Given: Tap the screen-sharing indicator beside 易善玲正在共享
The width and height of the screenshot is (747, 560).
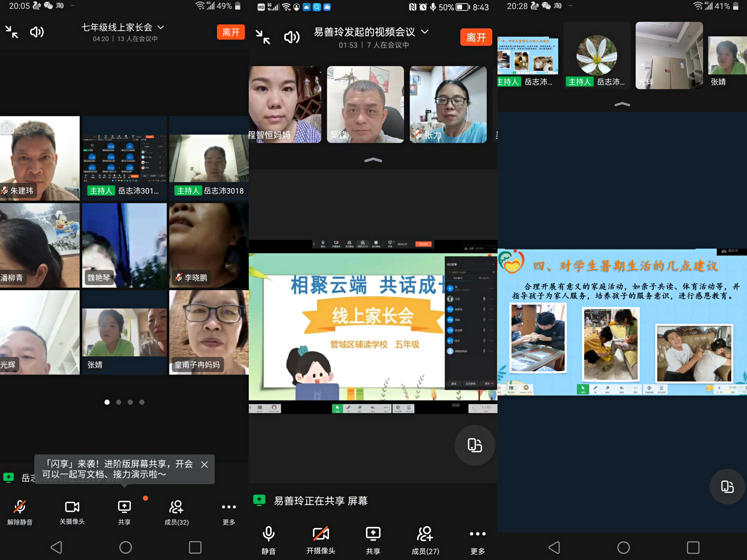Looking at the screenshot, I should tap(259, 500).
